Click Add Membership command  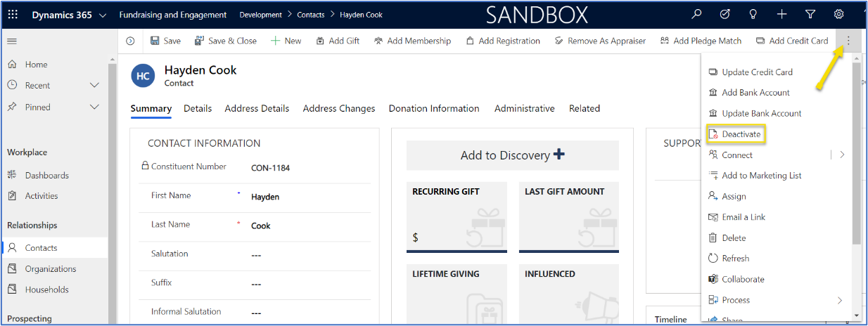coord(413,41)
